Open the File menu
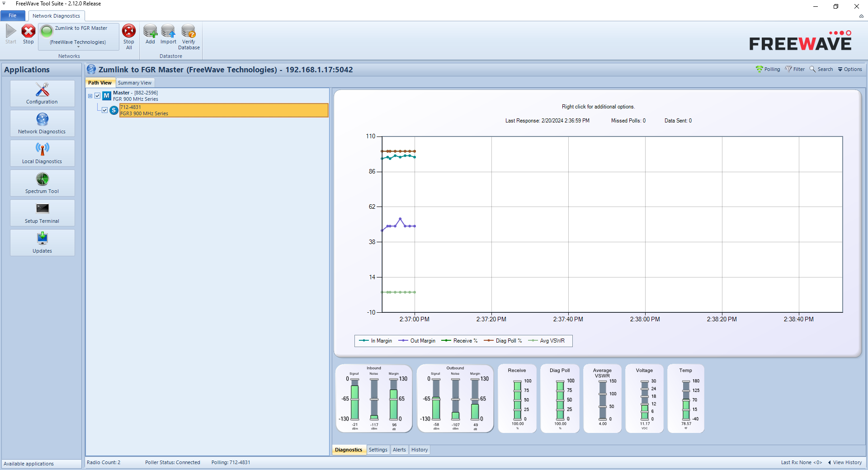This screenshot has height=470, width=868. [13, 16]
